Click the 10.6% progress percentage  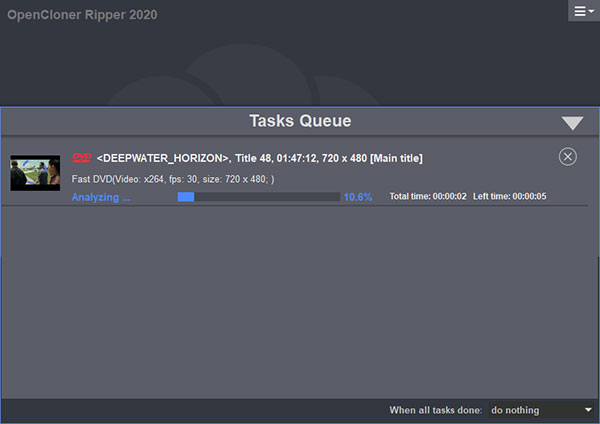[358, 197]
